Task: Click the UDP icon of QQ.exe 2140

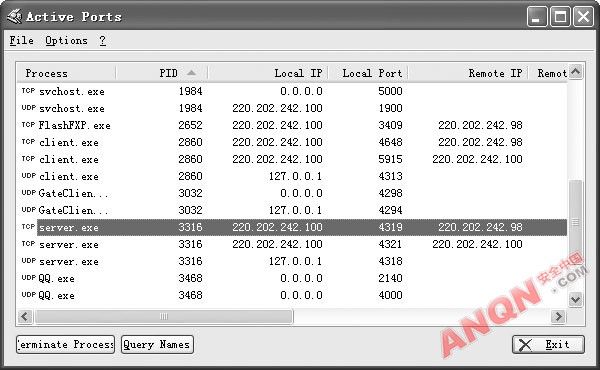Action: pos(28,277)
